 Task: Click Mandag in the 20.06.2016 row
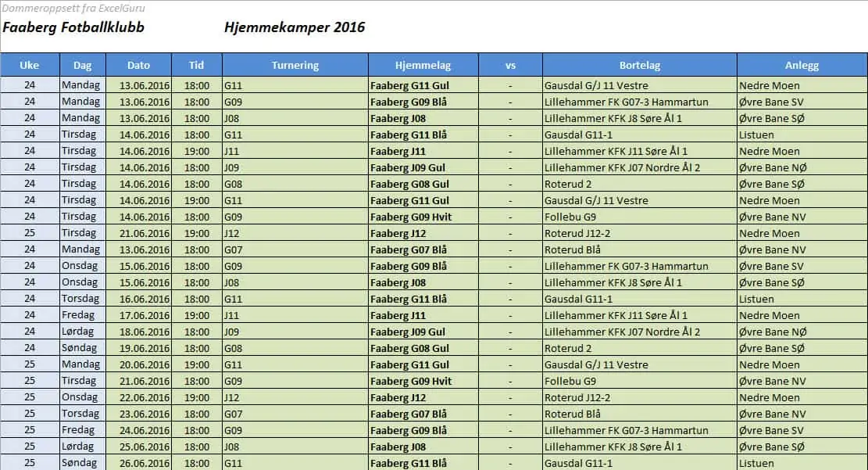[x=80, y=364]
